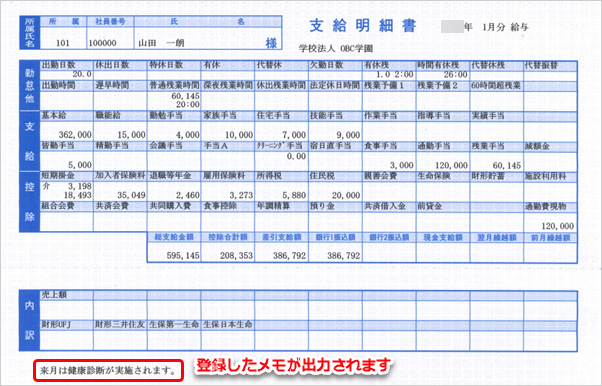
Task: Click employee number 100000
Action: pos(103,43)
